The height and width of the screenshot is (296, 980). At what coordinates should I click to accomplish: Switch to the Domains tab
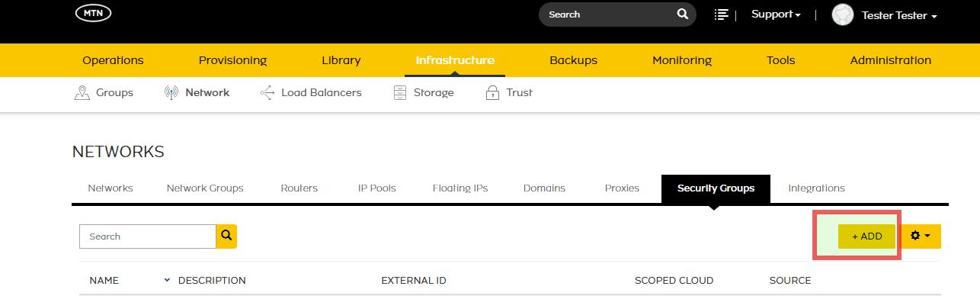click(x=544, y=188)
